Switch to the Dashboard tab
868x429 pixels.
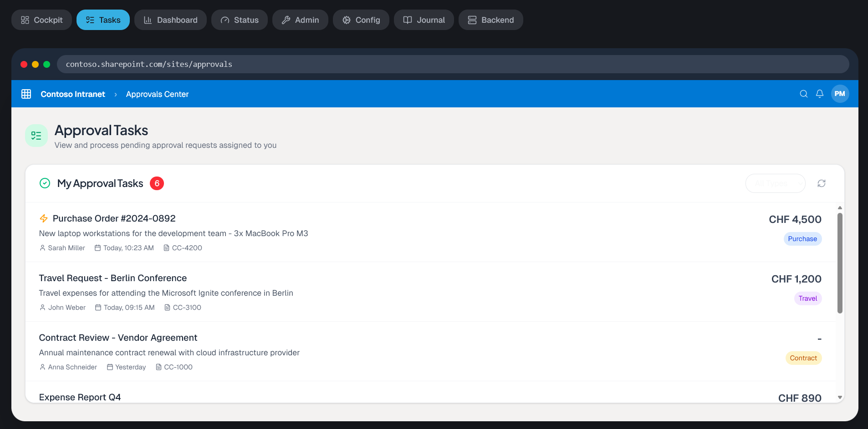[x=170, y=20]
